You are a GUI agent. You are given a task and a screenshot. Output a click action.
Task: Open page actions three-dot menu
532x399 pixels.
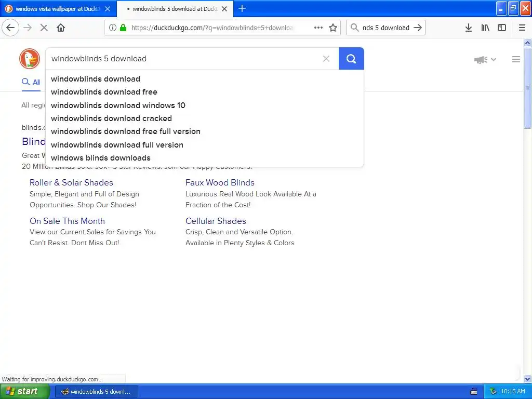tap(318, 28)
